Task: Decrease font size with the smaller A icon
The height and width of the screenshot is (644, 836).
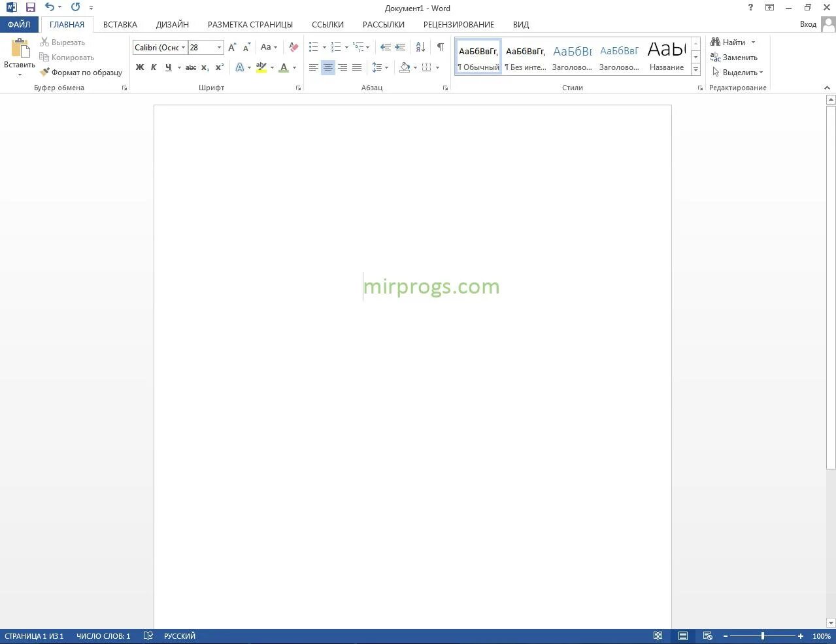Action: (x=246, y=47)
